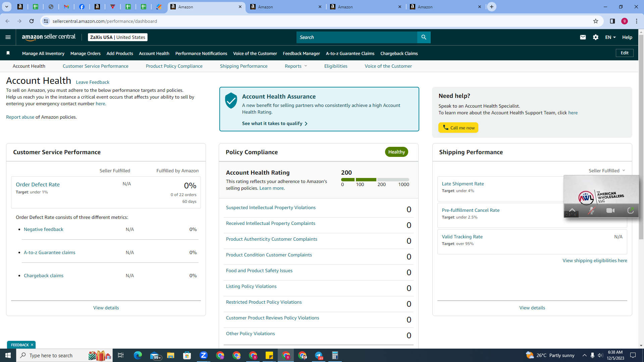Screen dimensions: 644x362
Task: Open Report abuse link
Action: pos(20,117)
